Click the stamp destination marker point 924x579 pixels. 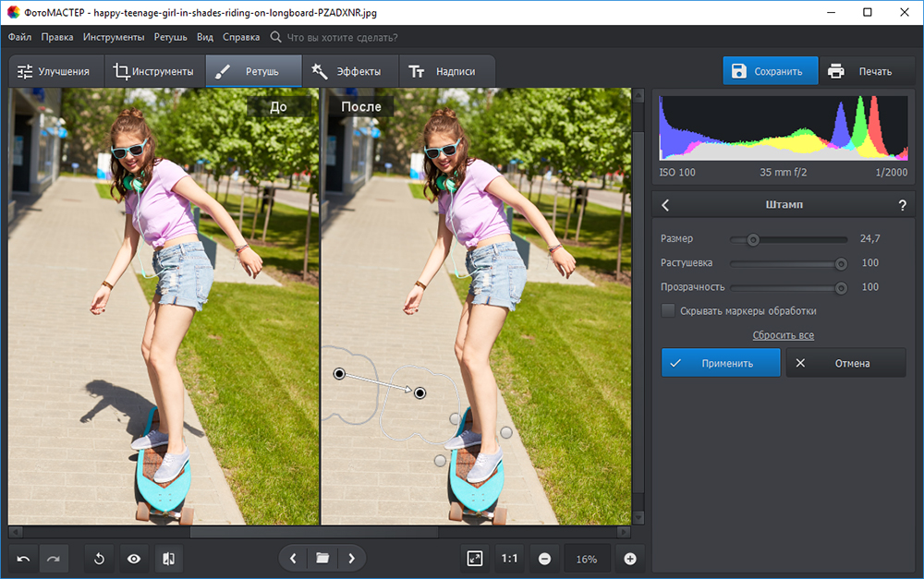tap(419, 392)
